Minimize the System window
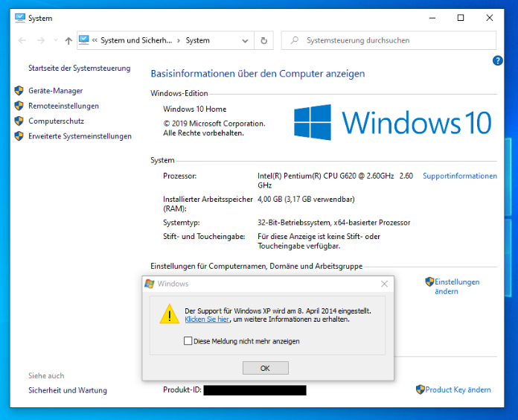 pyautogui.click(x=432, y=18)
